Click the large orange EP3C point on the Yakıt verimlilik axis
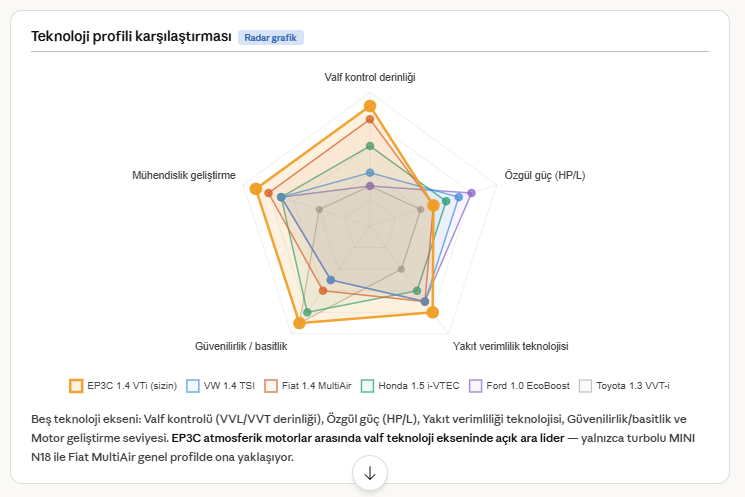Image resolution: width=745 pixels, height=497 pixels. coord(433,312)
